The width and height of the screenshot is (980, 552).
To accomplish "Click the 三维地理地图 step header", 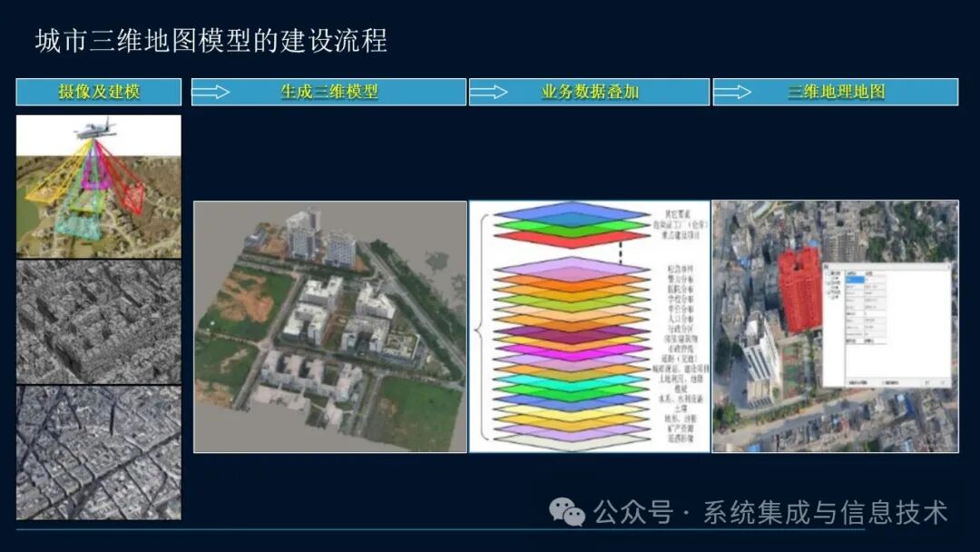I will pos(836,92).
